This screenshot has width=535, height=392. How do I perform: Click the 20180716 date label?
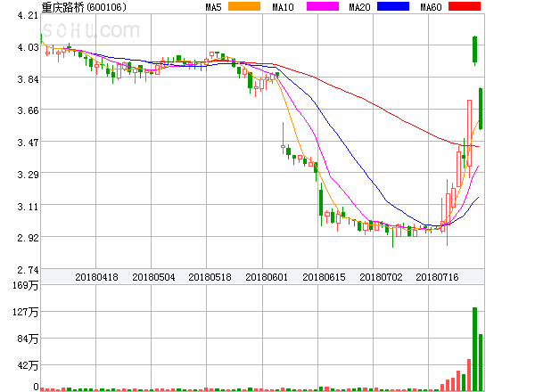click(x=437, y=277)
